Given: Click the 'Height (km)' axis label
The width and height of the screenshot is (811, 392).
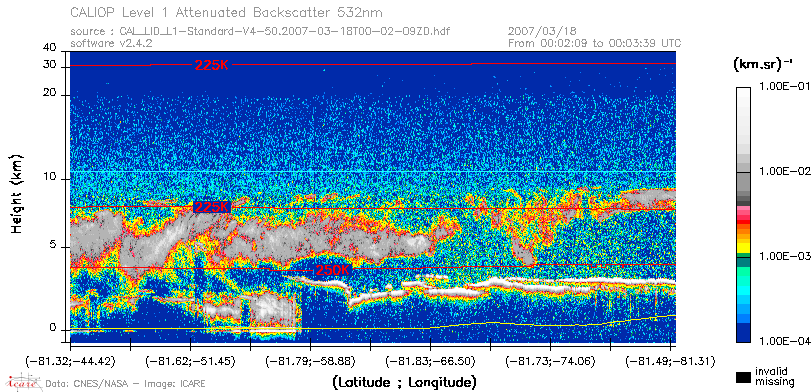Looking at the screenshot, I should click(x=17, y=193).
